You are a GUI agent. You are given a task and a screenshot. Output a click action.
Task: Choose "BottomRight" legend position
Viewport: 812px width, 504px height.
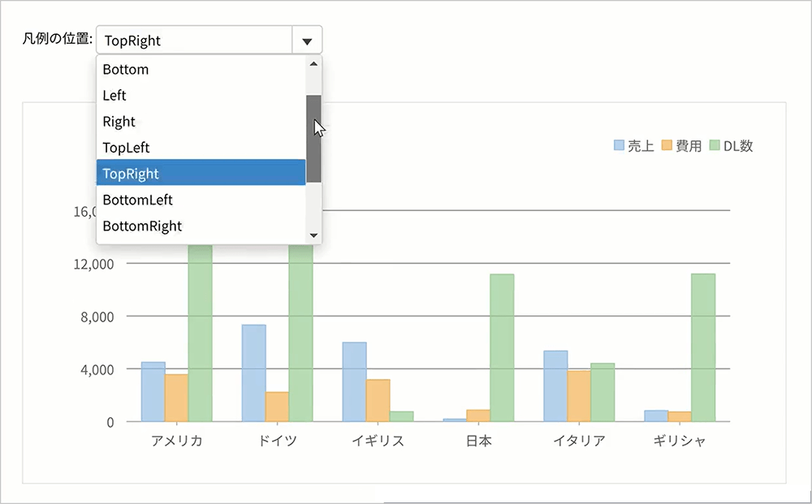[141, 226]
